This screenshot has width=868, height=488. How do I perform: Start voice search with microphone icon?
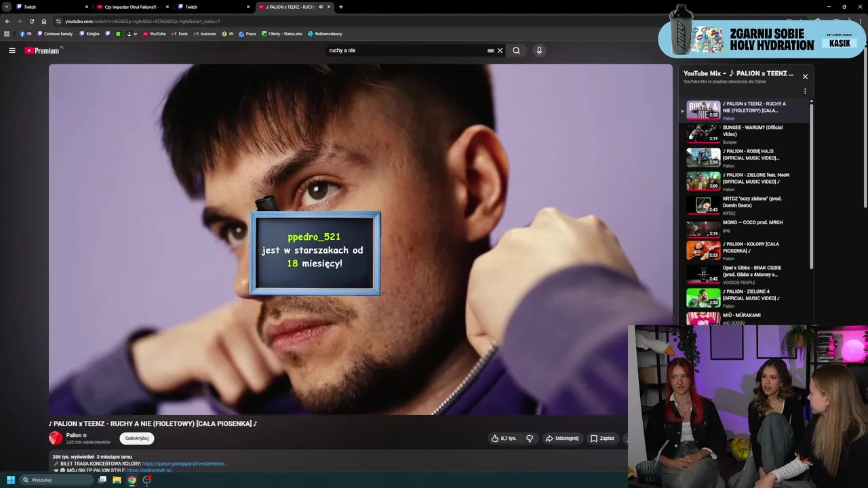click(539, 50)
